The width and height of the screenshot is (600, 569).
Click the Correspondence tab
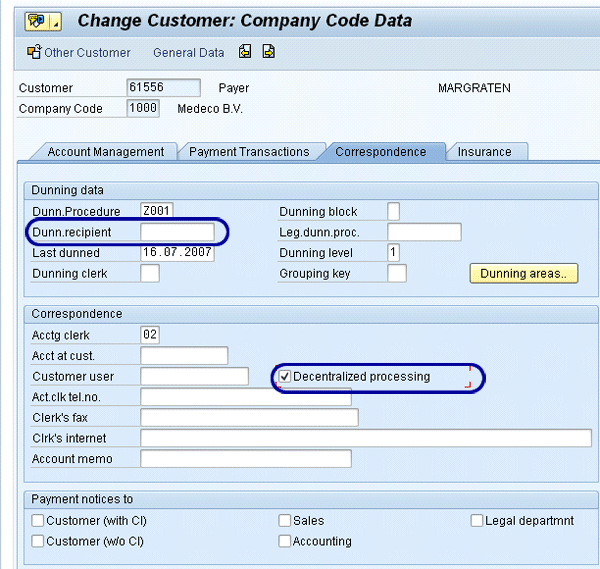pyautogui.click(x=380, y=152)
